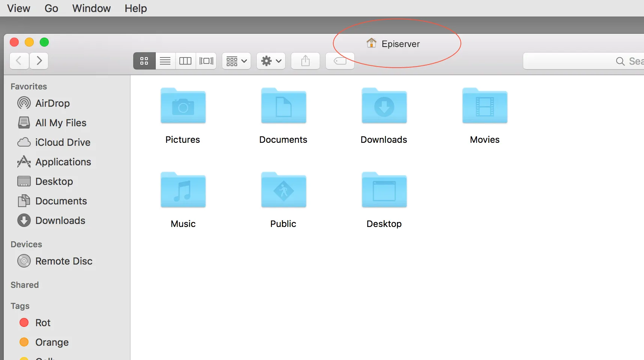Select the Public folder
Screen dimensions: 644x360
pos(283,200)
